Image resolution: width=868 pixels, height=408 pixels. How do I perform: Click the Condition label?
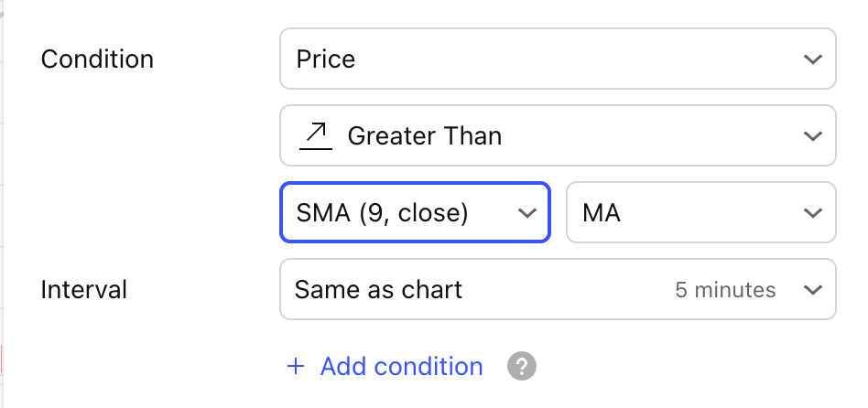click(98, 59)
